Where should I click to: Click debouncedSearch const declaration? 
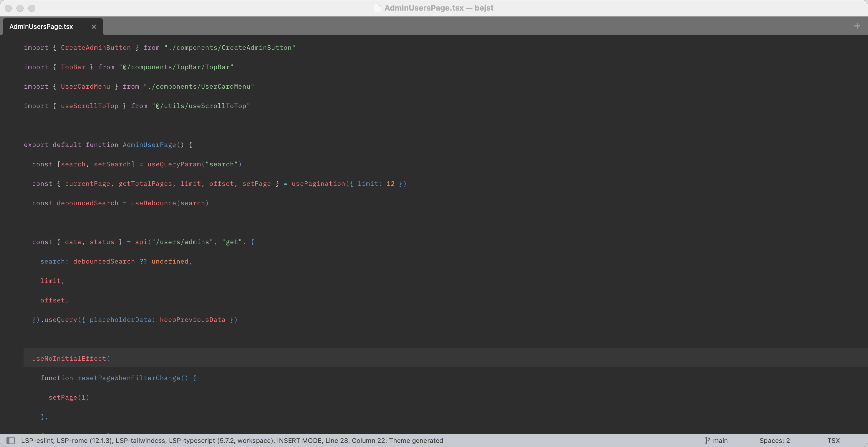[88, 203]
